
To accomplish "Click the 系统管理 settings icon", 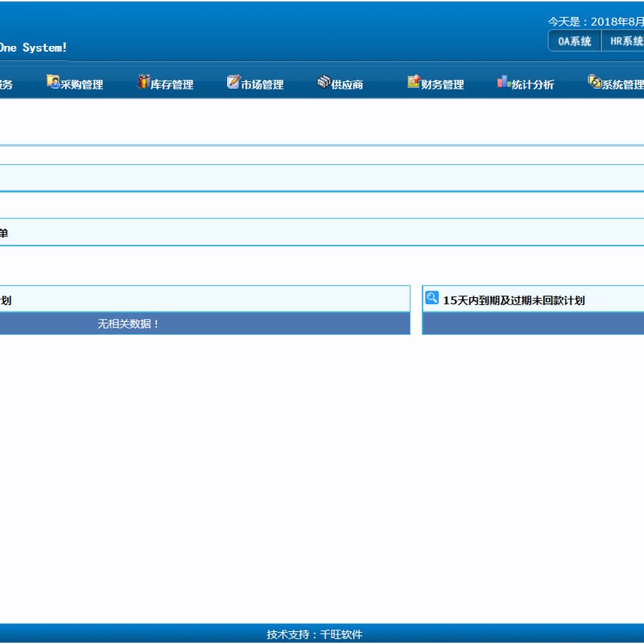I will click(x=594, y=81).
